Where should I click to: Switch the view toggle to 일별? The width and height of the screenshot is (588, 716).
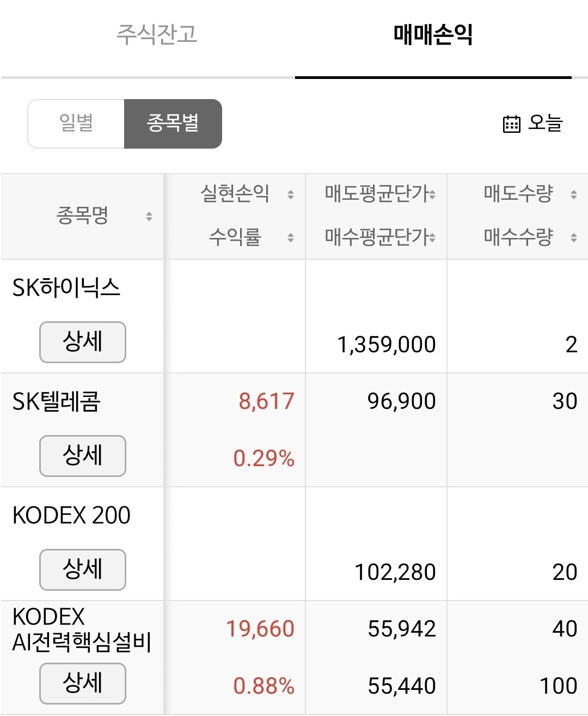point(76,124)
